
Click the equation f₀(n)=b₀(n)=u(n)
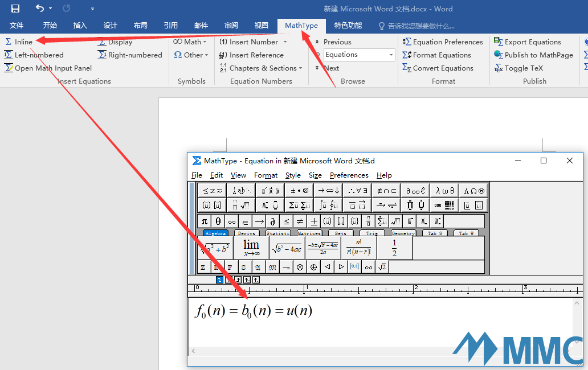(x=254, y=311)
